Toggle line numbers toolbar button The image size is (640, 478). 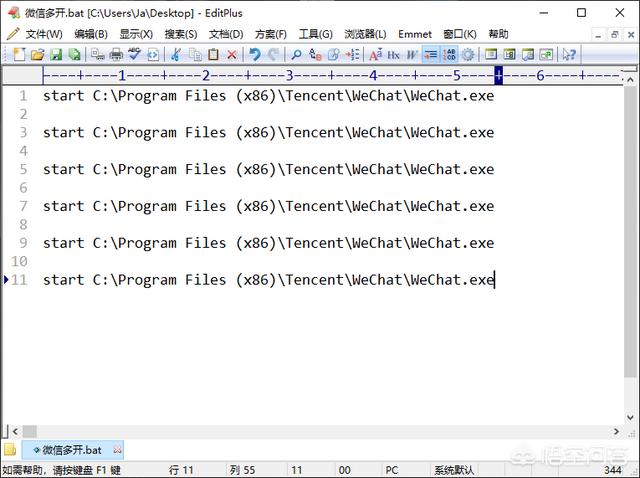click(450, 54)
